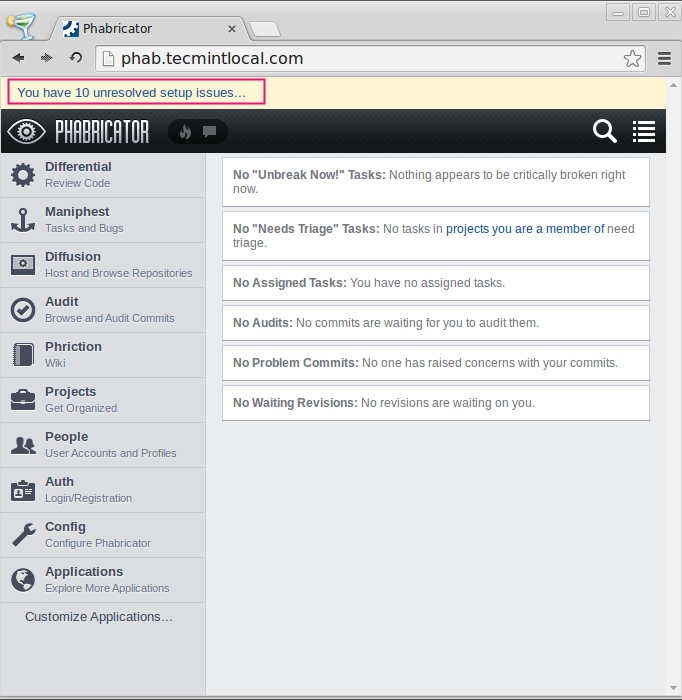Click the Applications globe icon
682x700 pixels.
pyautogui.click(x=23, y=580)
